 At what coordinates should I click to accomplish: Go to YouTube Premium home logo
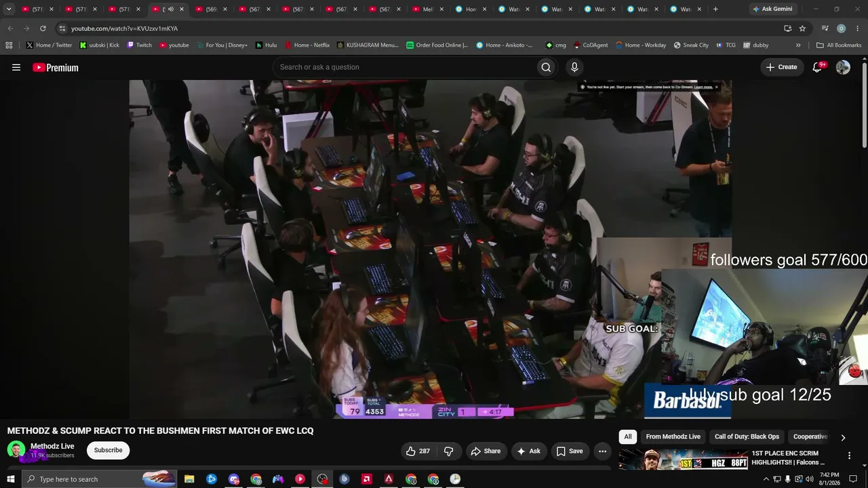56,67
